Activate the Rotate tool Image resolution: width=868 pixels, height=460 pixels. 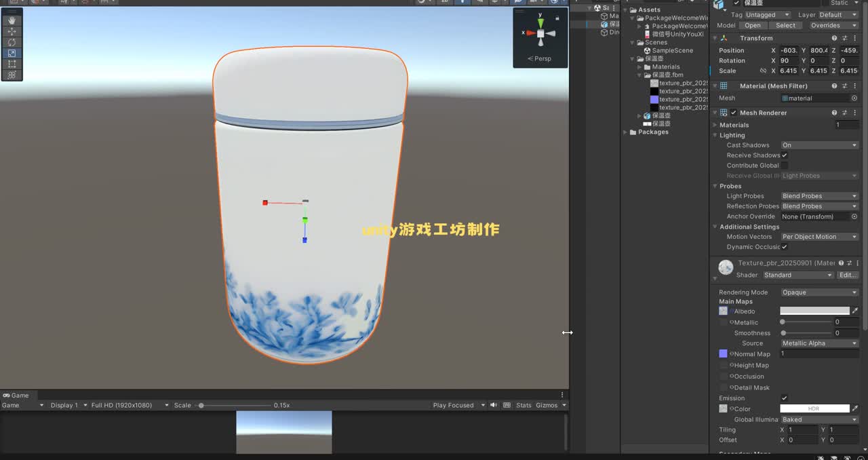pos(12,42)
